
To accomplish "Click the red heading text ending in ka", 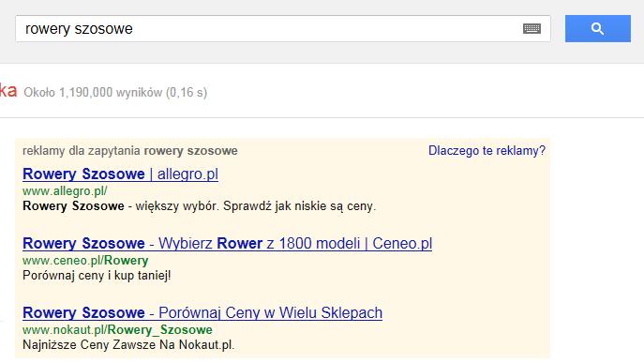I will click(8, 90).
